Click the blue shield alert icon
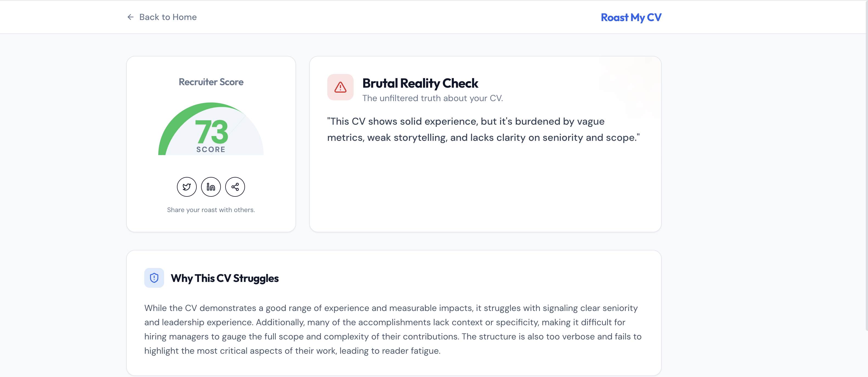 (x=154, y=278)
